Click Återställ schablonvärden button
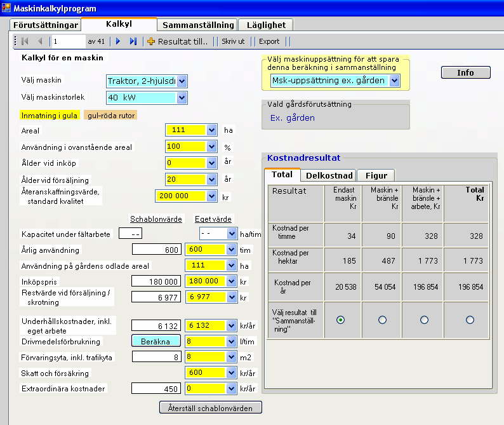The width and height of the screenshot is (504, 425). coord(211,408)
